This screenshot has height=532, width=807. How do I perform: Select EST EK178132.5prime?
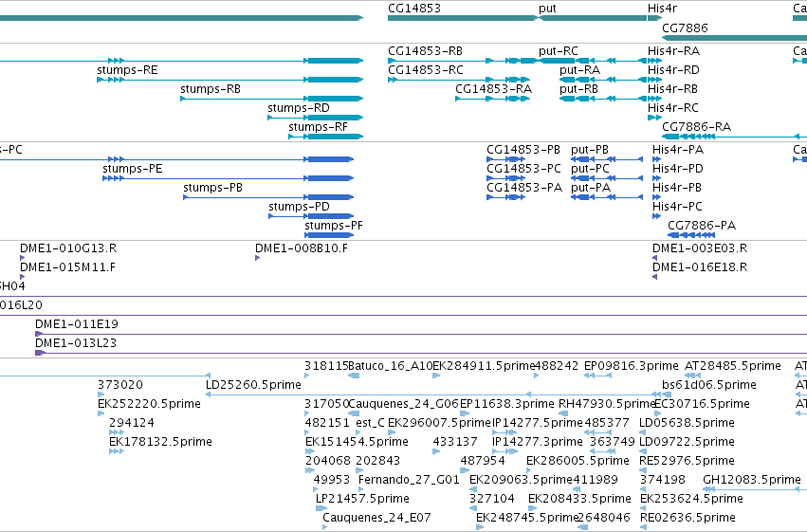[x=117, y=451]
